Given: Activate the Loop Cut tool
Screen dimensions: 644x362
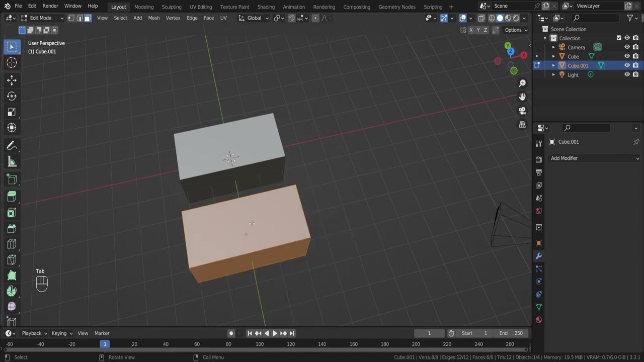Looking at the screenshot, I should (x=12, y=244).
